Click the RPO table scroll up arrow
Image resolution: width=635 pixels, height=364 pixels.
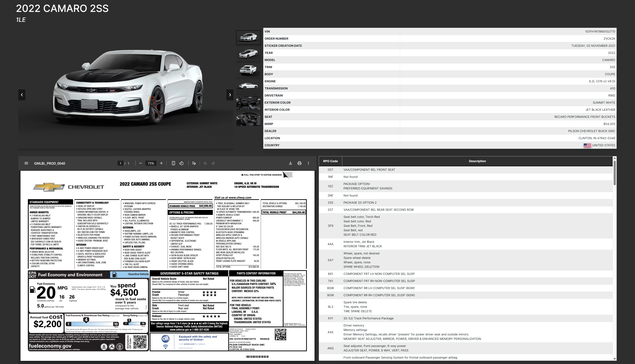614,158
